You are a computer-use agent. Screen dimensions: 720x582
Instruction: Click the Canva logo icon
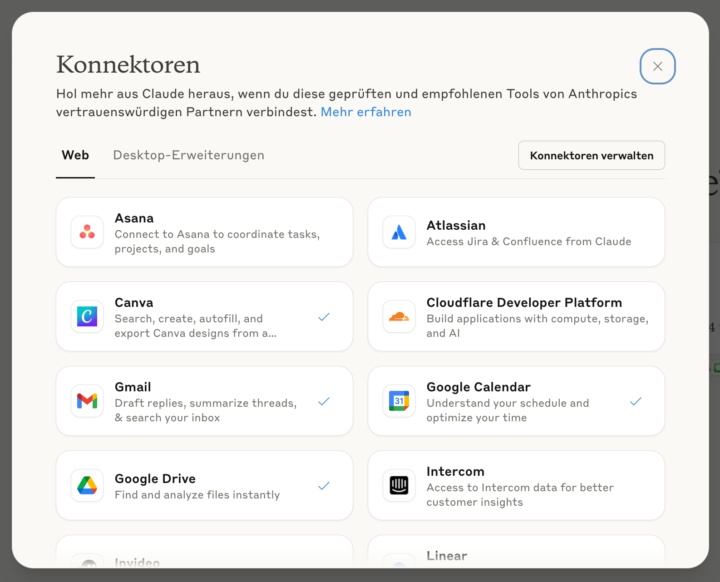(x=87, y=316)
